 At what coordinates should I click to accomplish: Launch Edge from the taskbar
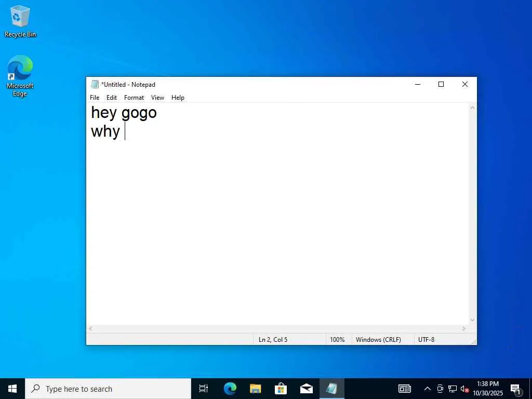tap(230, 389)
